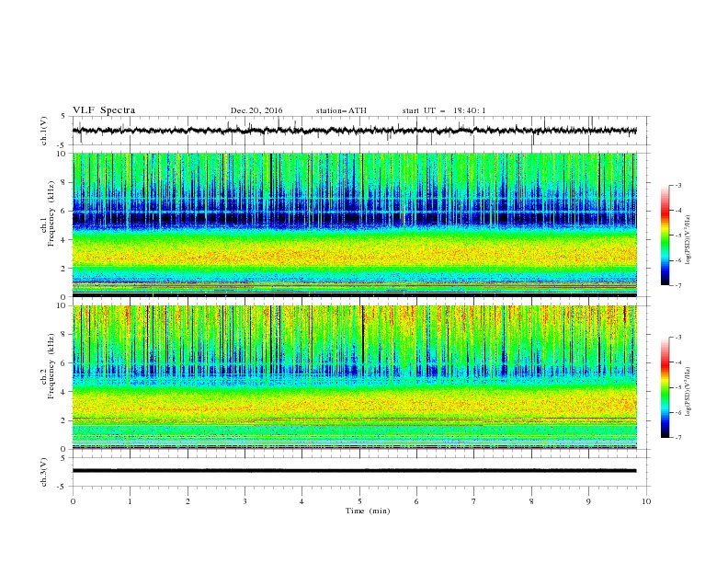Screen dimensions: 728x563
Task: Click the ch.1 spectrogram color bar
Action: point(665,236)
